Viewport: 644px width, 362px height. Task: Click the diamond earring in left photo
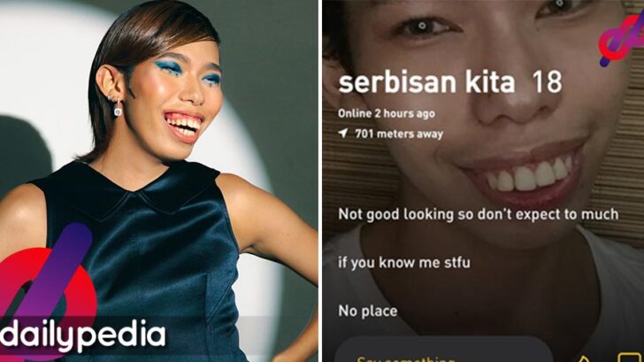coord(118,109)
